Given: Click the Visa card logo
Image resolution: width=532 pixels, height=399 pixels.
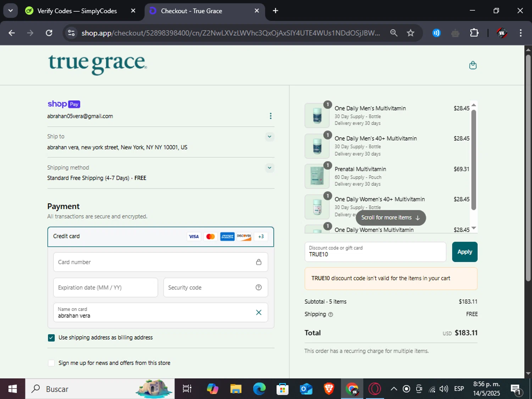Looking at the screenshot, I should coord(194,237).
